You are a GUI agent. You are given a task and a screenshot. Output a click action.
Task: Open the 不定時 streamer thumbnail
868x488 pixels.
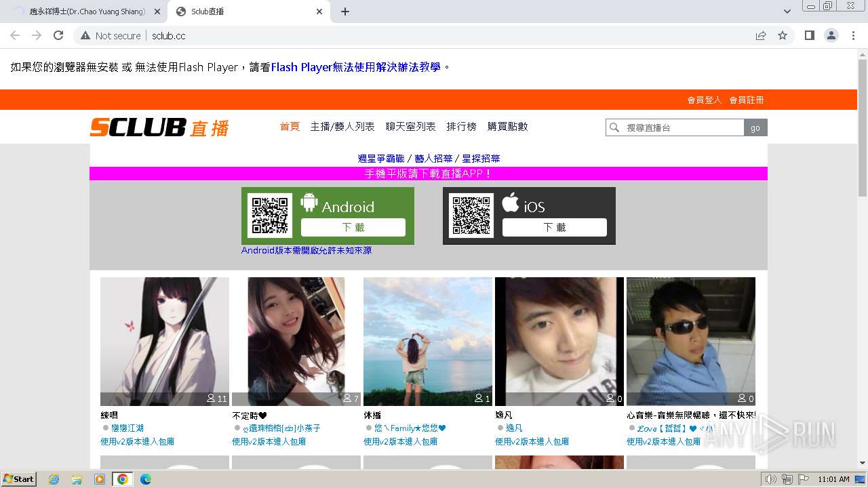coord(296,341)
